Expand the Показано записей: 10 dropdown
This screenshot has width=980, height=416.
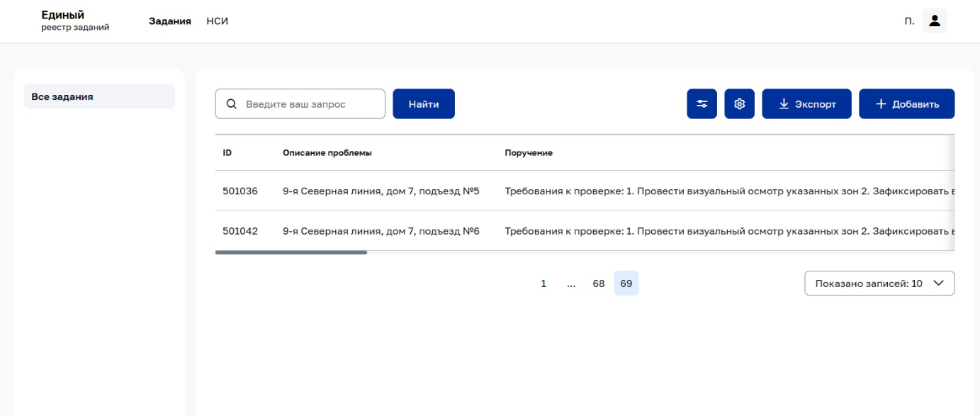[879, 283]
